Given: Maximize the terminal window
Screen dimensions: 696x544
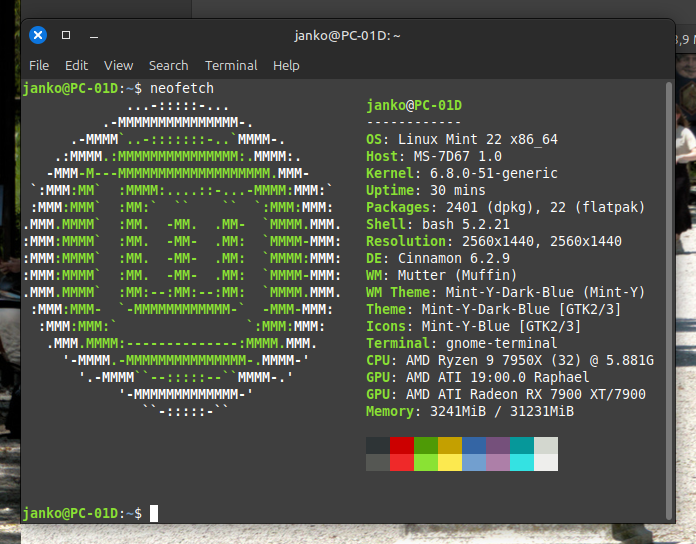Looking at the screenshot, I should 66,35.
